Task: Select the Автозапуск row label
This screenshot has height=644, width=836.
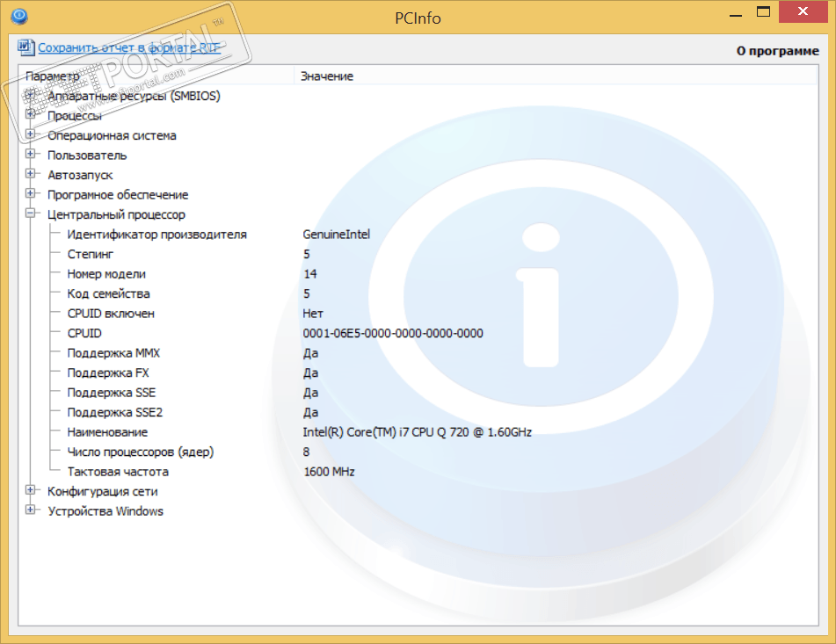Action: point(80,175)
